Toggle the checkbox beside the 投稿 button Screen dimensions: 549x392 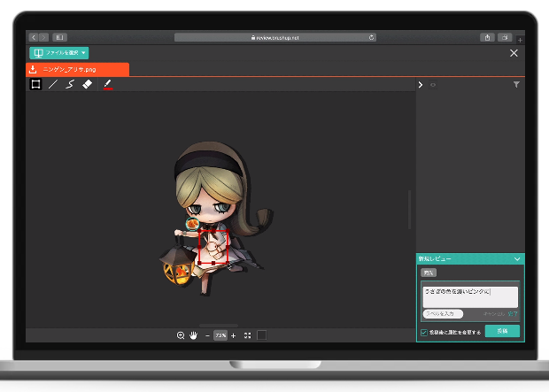pyautogui.click(x=424, y=332)
